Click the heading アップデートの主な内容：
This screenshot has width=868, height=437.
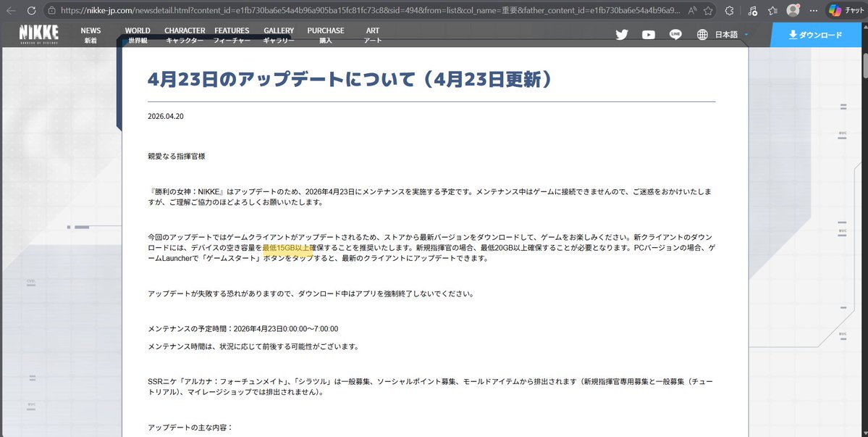(190, 428)
